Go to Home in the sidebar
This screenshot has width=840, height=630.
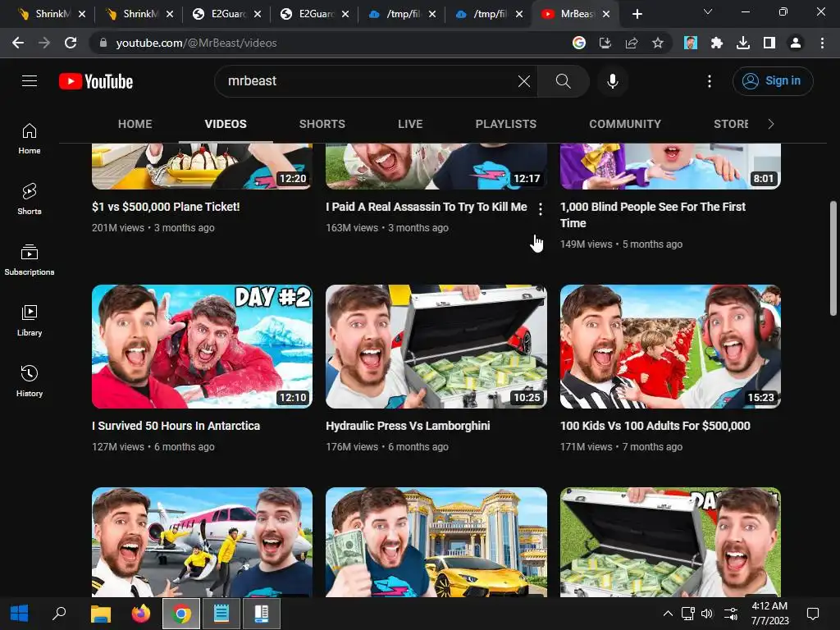point(30,139)
